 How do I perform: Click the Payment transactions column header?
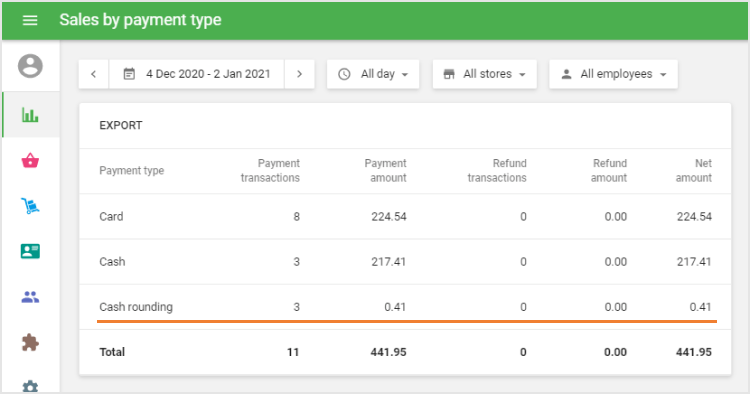click(270, 170)
